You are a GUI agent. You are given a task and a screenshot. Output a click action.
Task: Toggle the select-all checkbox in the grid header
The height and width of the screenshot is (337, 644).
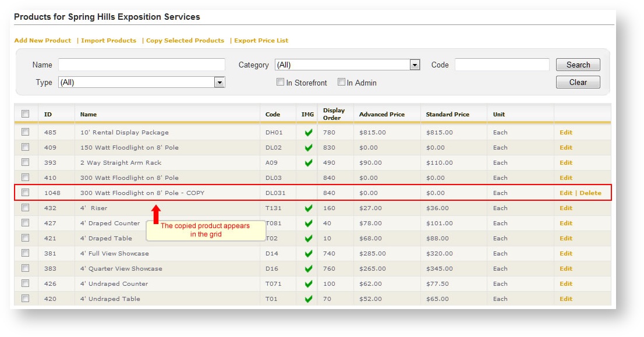[x=25, y=113]
